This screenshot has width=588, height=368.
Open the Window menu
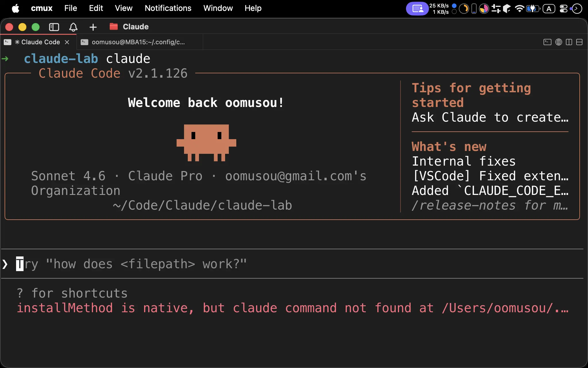click(x=218, y=8)
